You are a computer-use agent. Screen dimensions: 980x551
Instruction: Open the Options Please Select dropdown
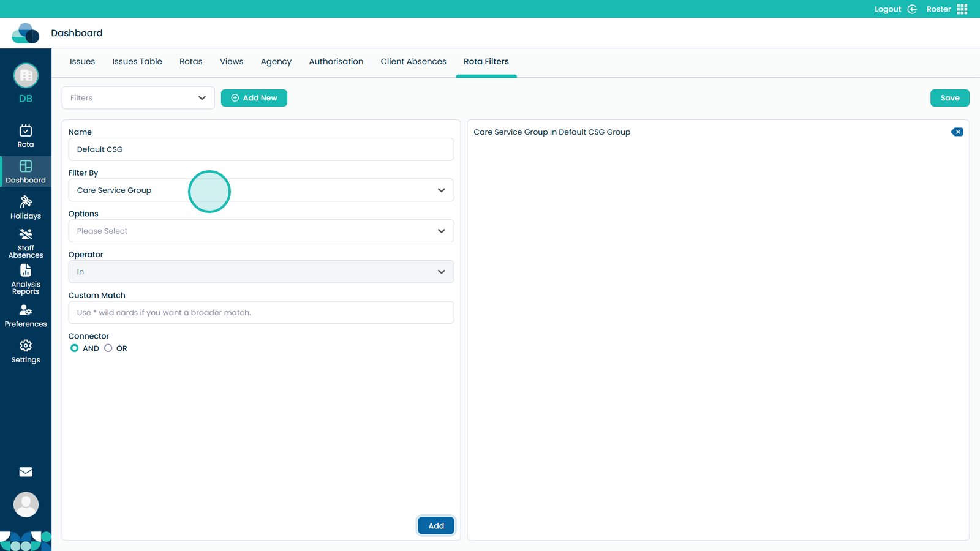click(x=261, y=231)
